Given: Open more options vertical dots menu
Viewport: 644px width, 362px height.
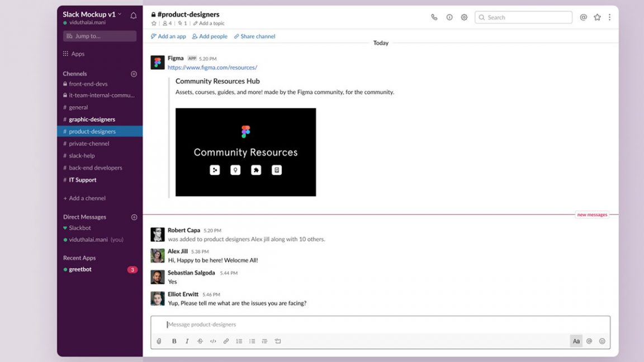Looking at the screenshot, I should tap(609, 17).
